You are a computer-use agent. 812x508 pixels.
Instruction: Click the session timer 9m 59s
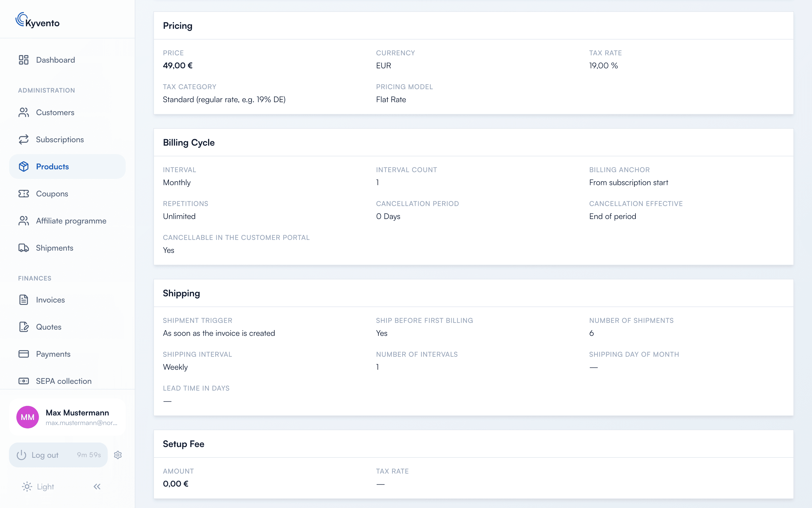(89, 455)
